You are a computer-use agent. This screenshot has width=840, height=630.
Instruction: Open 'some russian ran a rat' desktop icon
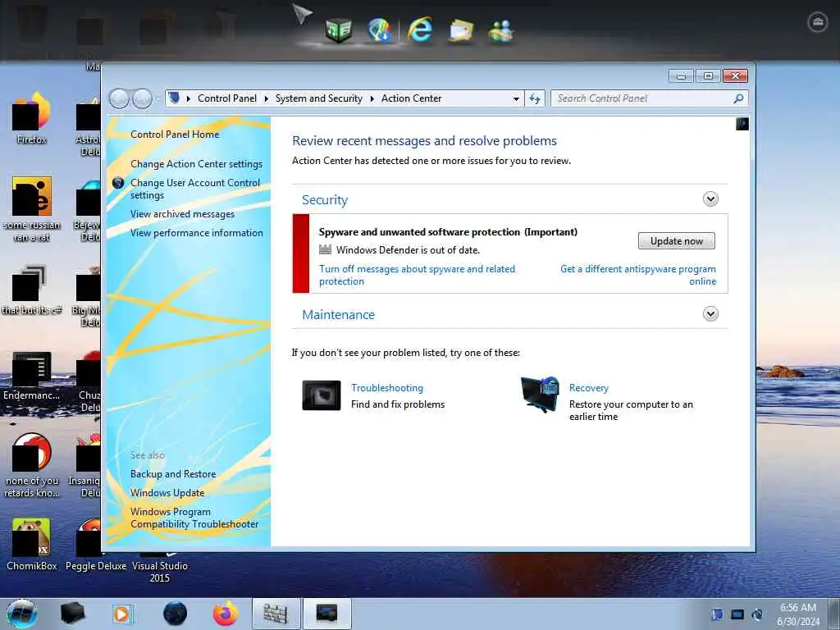pyautogui.click(x=32, y=209)
